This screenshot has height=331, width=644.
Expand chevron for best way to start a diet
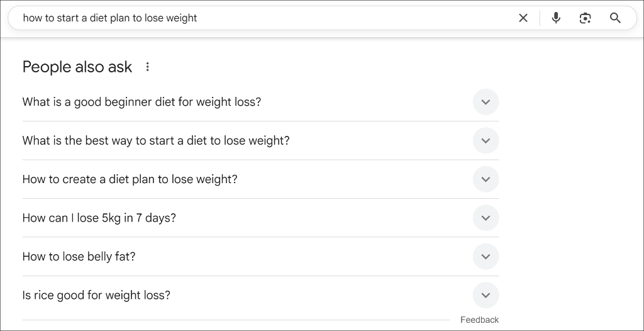pos(486,140)
